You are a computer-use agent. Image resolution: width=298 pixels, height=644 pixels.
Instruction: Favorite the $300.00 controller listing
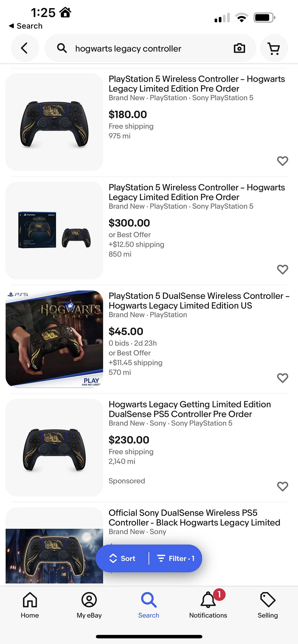click(x=282, y=269)
